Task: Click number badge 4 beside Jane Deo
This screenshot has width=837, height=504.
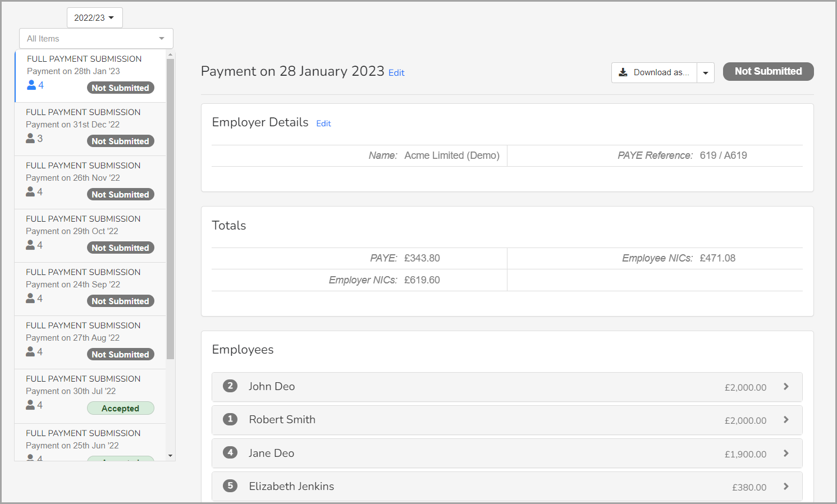Action: coord(230,452)
